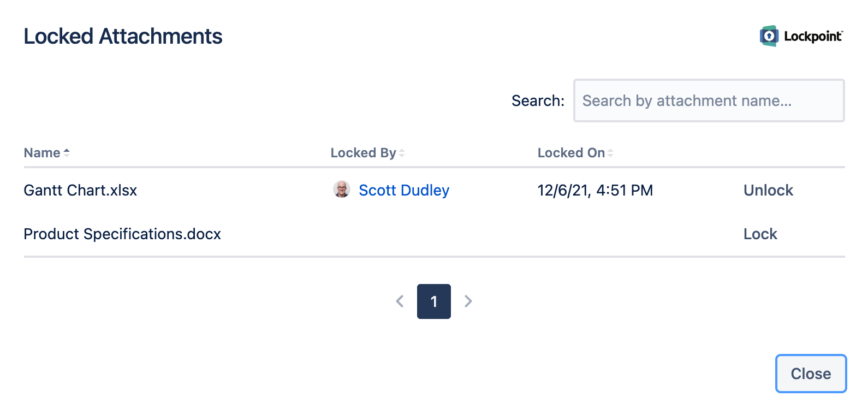Lock the Product Specifications.docx attachment
This screenshot has height=414, width=868.
point(760,234)
